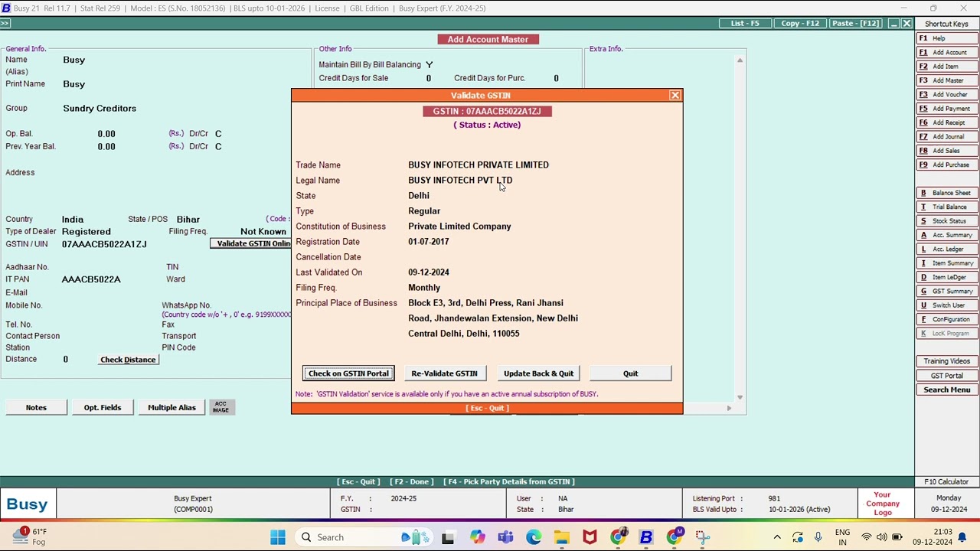Open Multiple Alias
980x551 pixels.
tap(171, 407)
